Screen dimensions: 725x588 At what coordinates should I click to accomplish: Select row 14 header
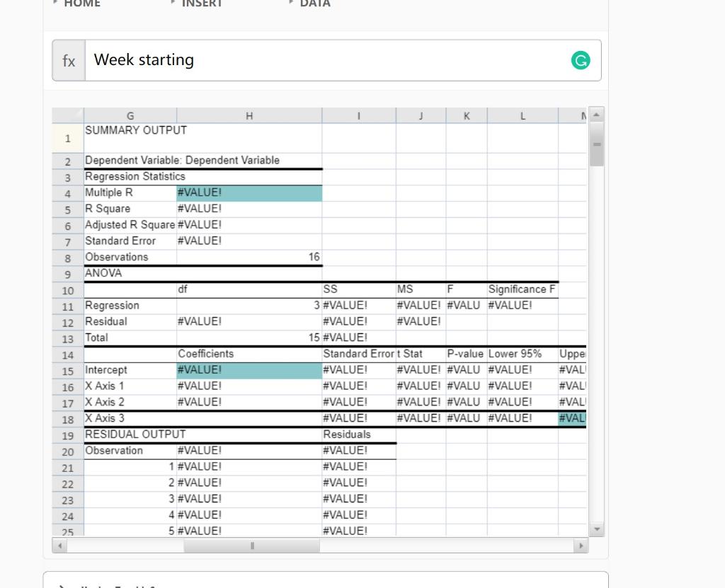tap(68, 354)
